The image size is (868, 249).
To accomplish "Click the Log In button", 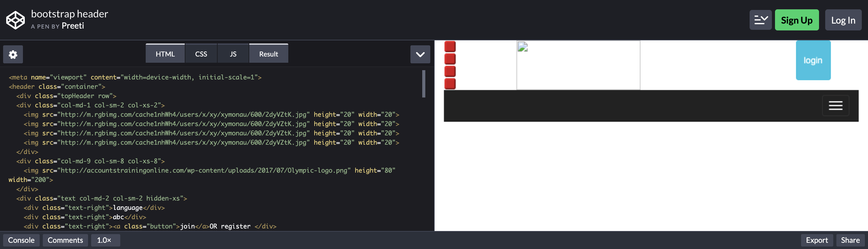I will coord(843,20).
